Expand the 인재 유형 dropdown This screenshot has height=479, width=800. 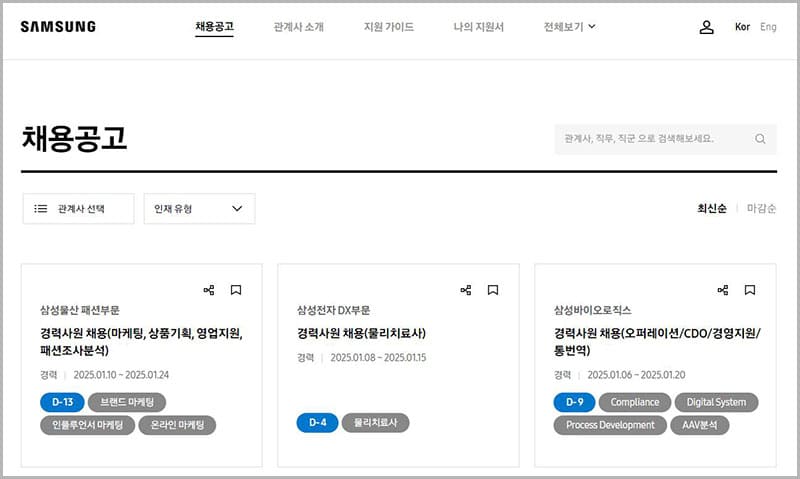tap(199, 209)
